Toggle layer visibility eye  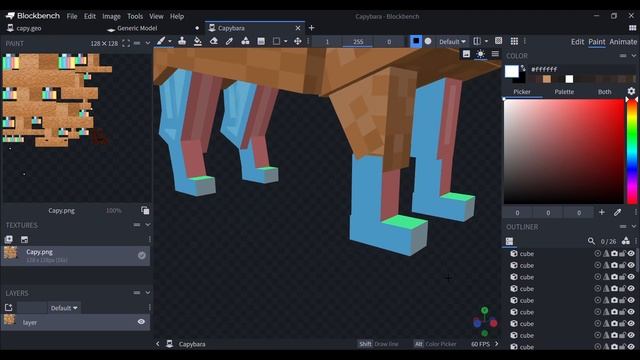pos(141,322)
